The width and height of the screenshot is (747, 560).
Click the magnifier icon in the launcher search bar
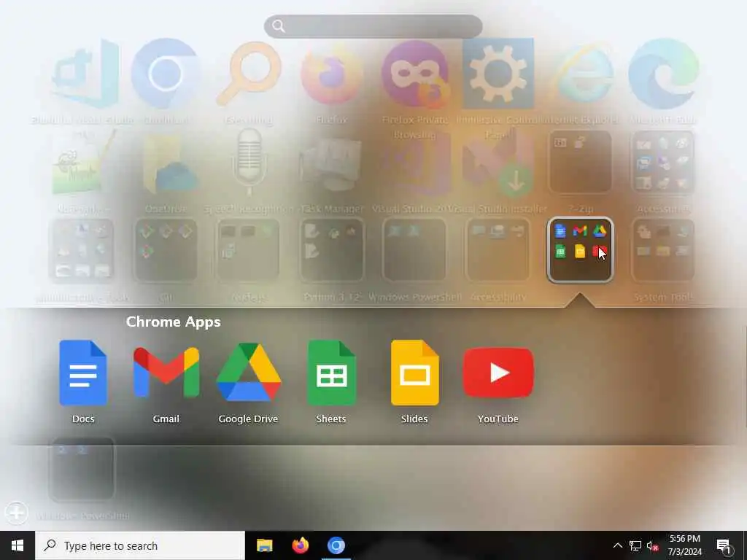279,26
